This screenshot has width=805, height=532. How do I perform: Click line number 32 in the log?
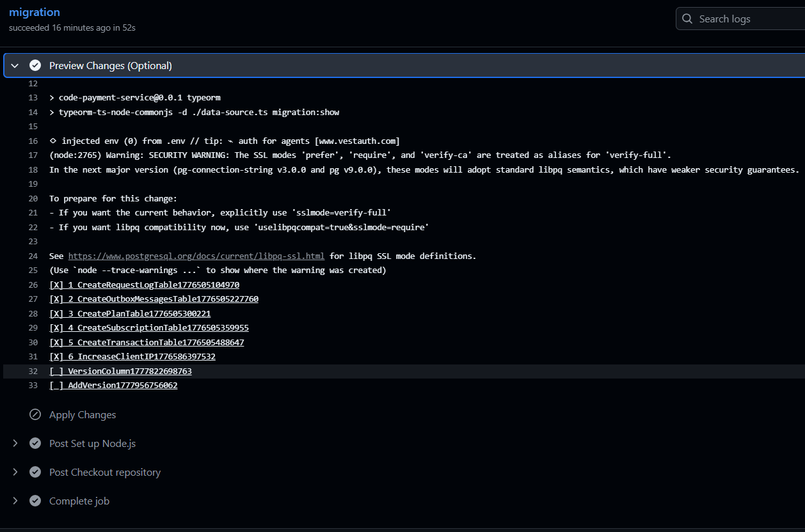33,371
